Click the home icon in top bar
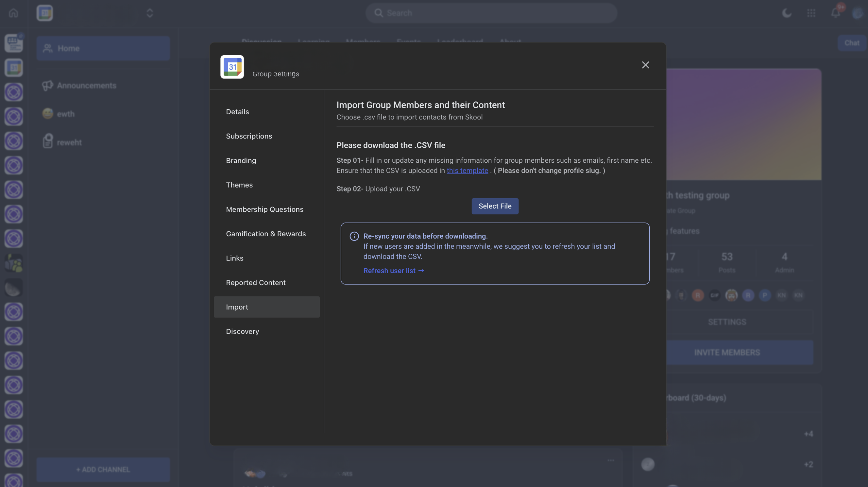The height and width of the screenshot is (487, 868). point(13,13)
